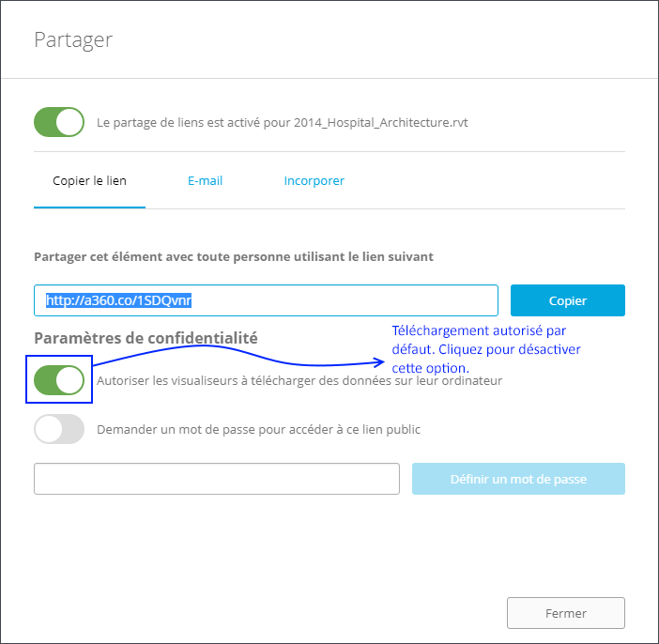Click the Définir un mot de passe button
Image resolution: width=659 pixels, height=644 pixels.
coord(518,479)
